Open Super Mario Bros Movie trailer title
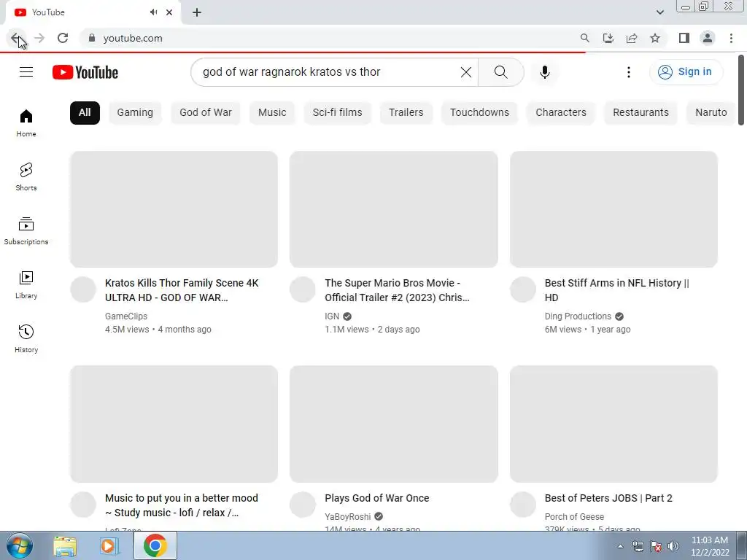Viewport: 747px width, 560px height. 397,290
